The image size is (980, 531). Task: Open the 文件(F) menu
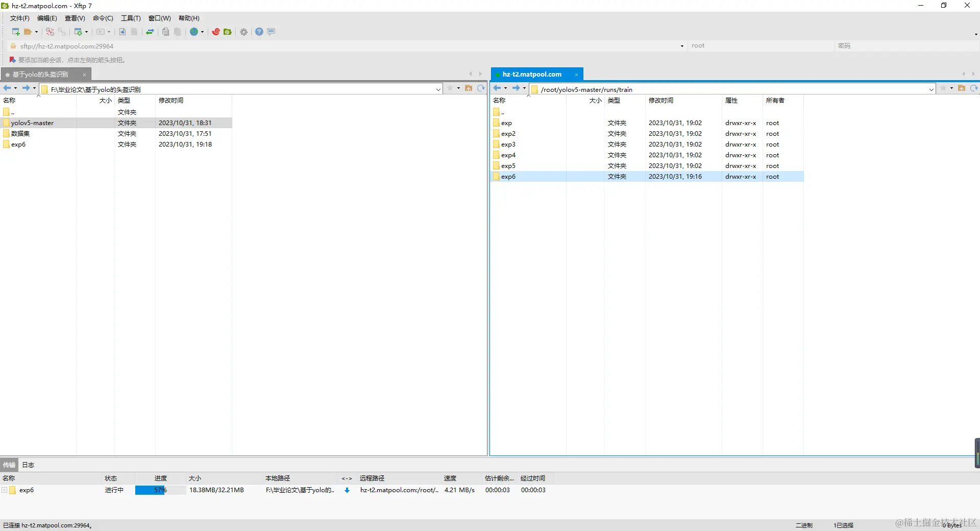tap(20, 18)
